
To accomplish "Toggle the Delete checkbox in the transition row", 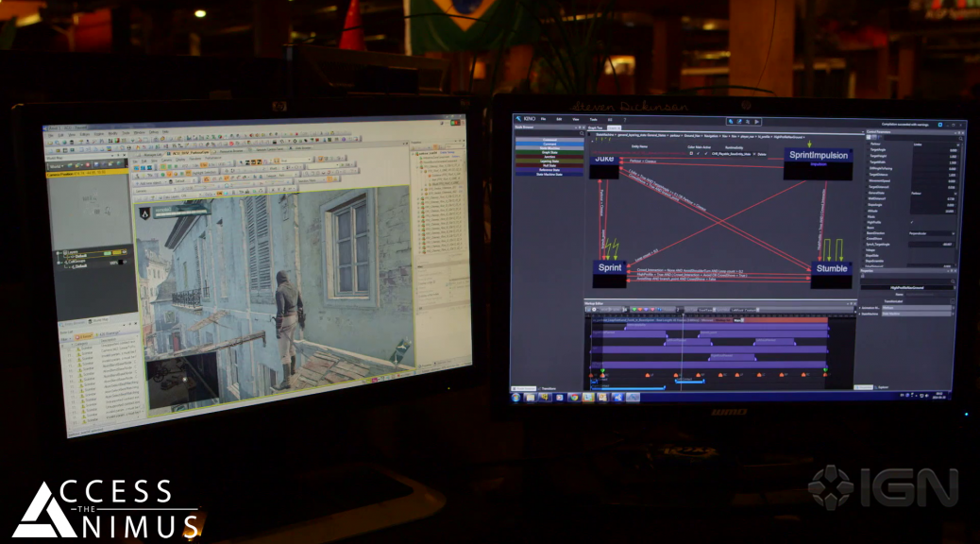I will (x=753, y=153).
